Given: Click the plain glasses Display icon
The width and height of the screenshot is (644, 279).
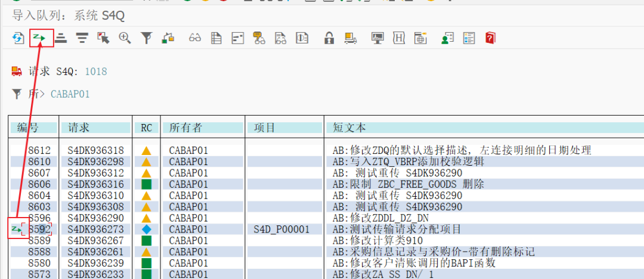Looking at the screenshot, I should 195,38.
